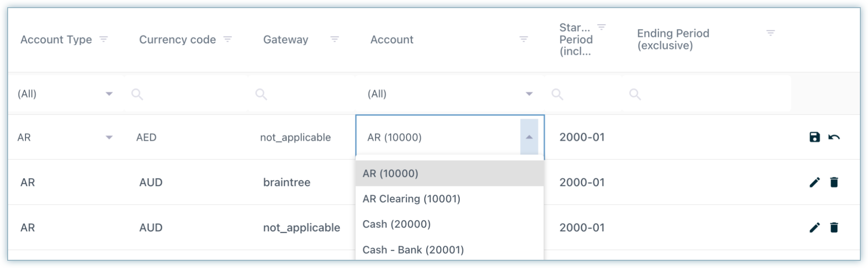Click the undo icon in the AED row
Image resolution: width=868 pixels, height=268 pixels.
(x=834, y=137)
